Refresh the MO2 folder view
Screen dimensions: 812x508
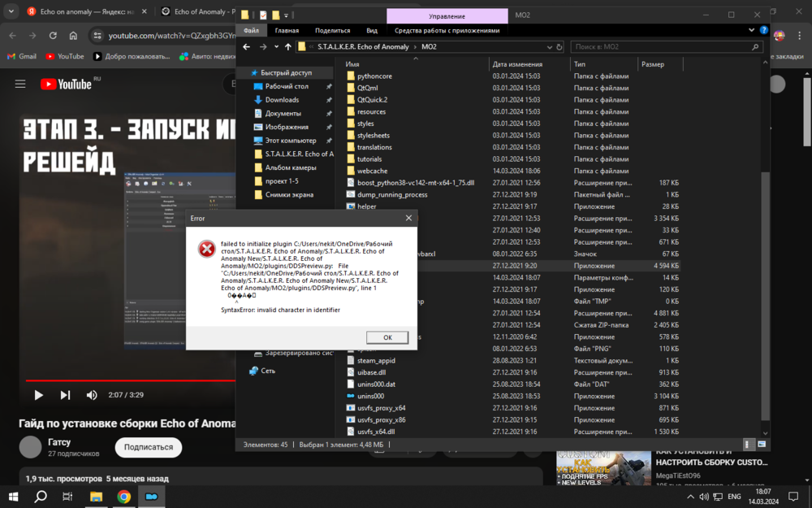tap(559, 47)
